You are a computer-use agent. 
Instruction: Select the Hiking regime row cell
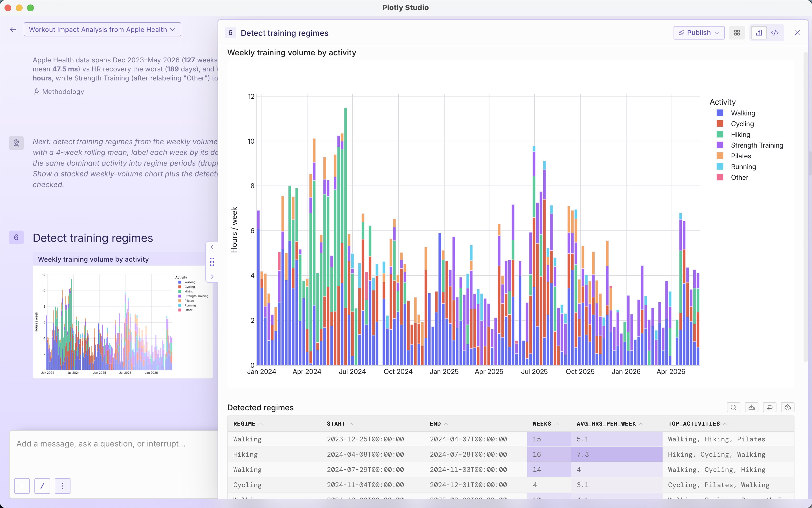pyautogui.click(x=274, y=455)
